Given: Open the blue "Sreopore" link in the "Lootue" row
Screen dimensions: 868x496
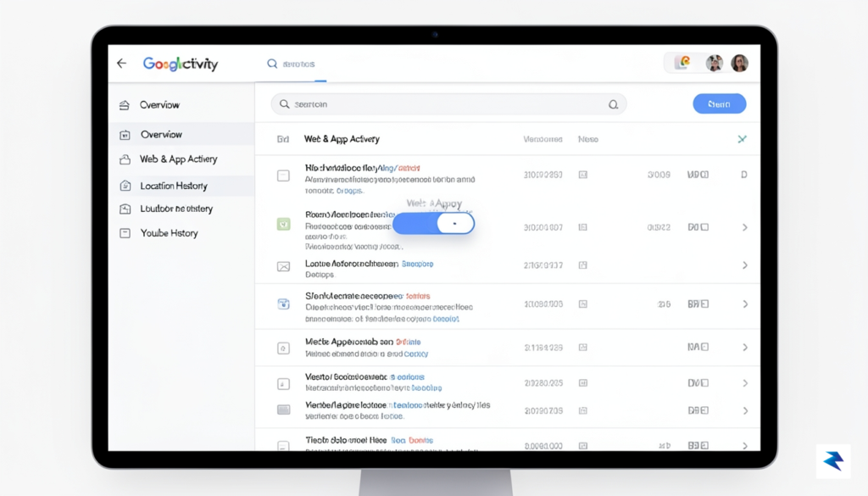Looking at the screenshot, I should coord(417,264).
